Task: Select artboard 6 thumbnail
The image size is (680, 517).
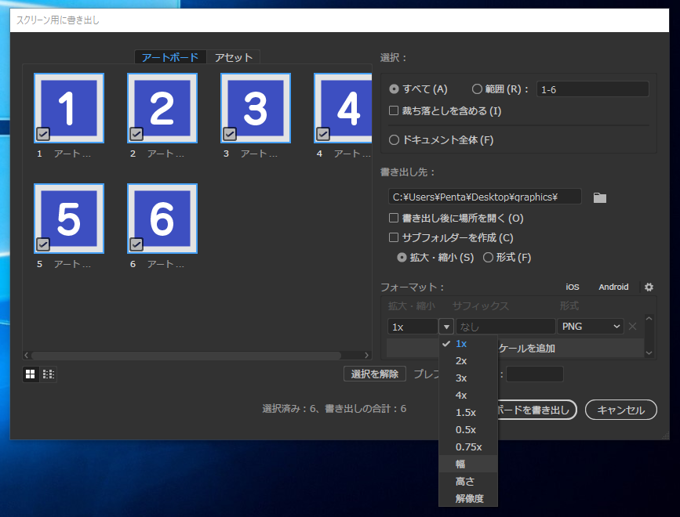Action: (162, 218)
